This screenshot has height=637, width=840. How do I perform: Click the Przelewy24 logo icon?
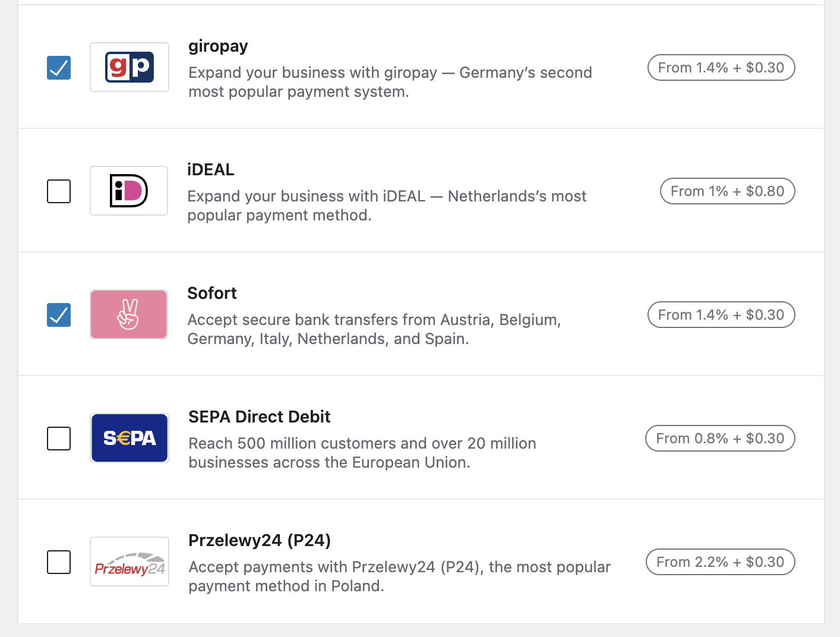pos(130,562)
